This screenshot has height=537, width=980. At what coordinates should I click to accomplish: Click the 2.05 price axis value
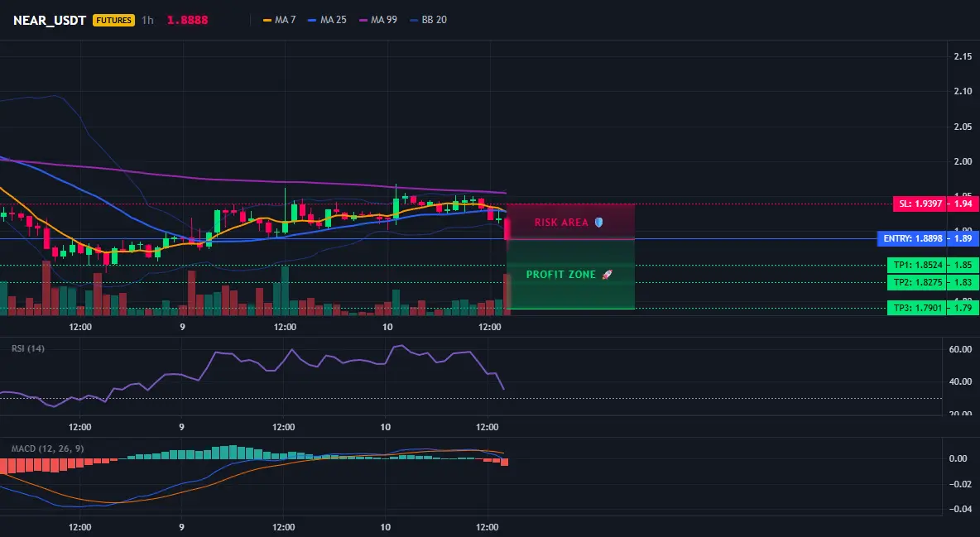[x=963, y=127]
